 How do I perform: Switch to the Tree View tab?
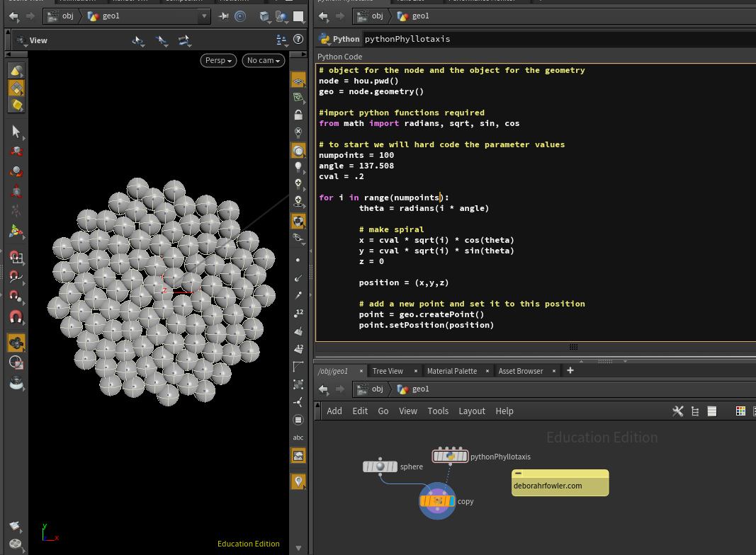388,371
